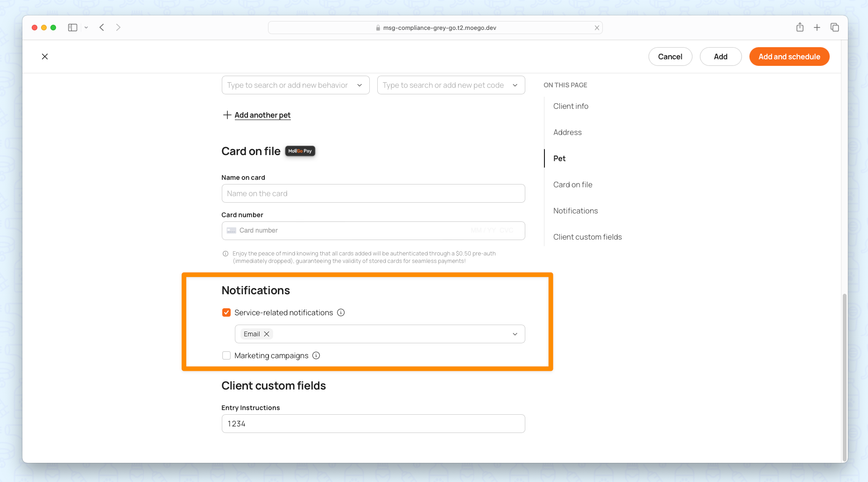This screenshot has height=482, width=868.
Task: Enable the Marketing campaigns checkbox
Action: [226, 355]
